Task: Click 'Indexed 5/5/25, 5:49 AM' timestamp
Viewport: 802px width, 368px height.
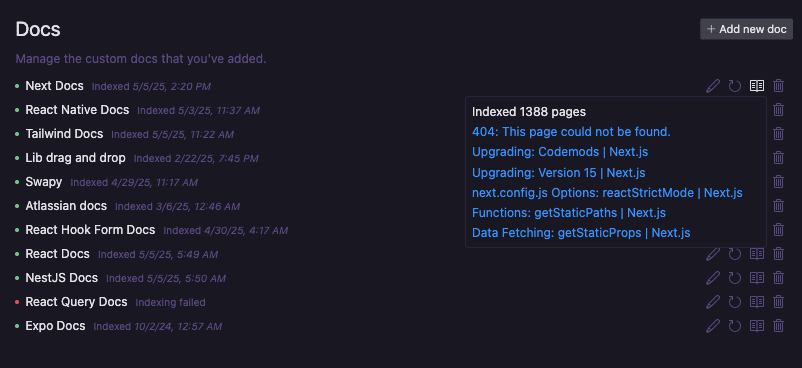Action: pyautogui.click(x=158, y=254)
